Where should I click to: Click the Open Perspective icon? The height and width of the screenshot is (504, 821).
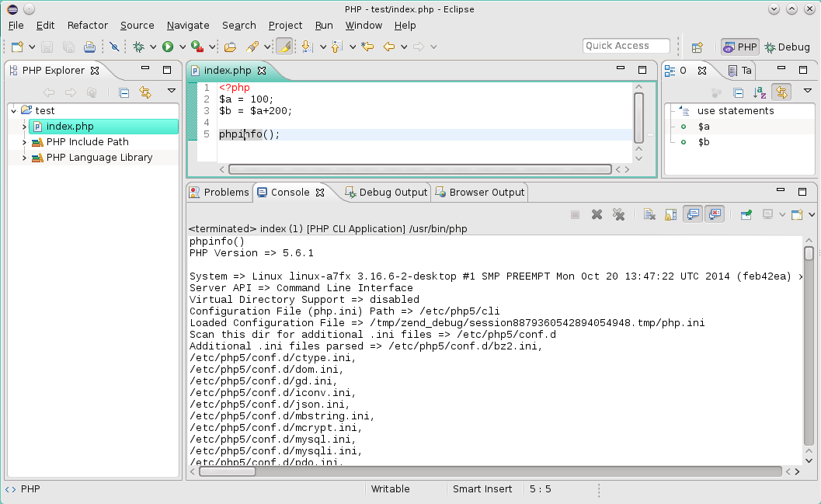tap(698, 47)
